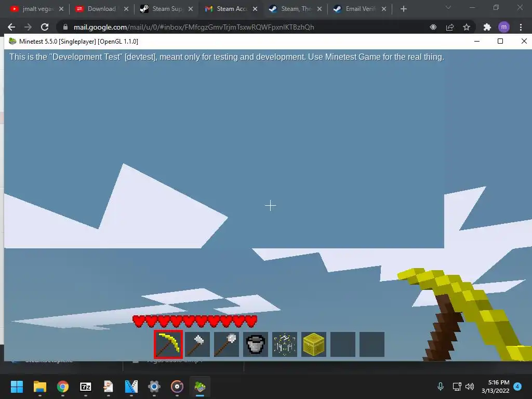
Task: Open the Minetest taskbar icon
Action: (200, 387)
